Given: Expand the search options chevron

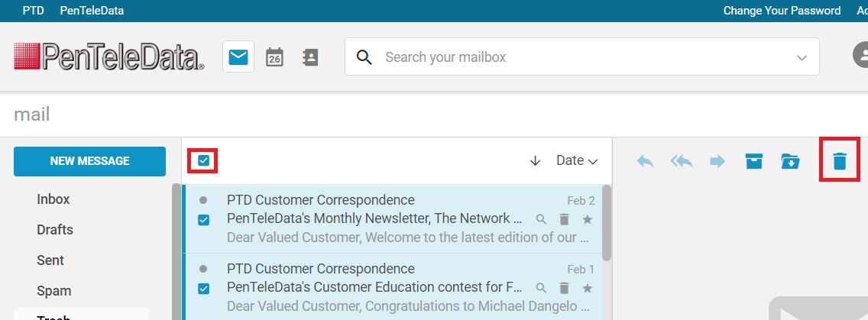Looking at the screenshot, I should pos(801,57).
